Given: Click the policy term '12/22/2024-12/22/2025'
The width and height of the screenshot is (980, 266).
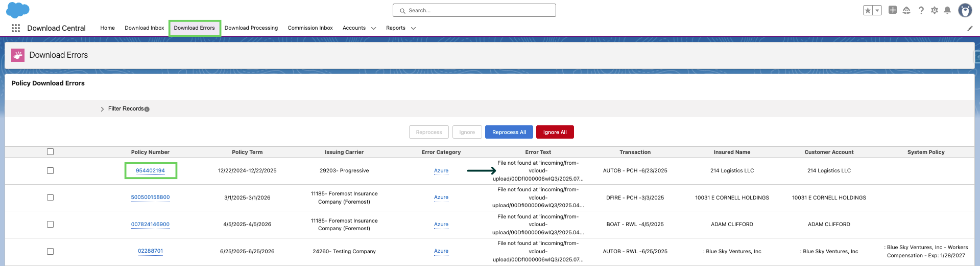Looking at the screenshot, I should pos(247,171).
